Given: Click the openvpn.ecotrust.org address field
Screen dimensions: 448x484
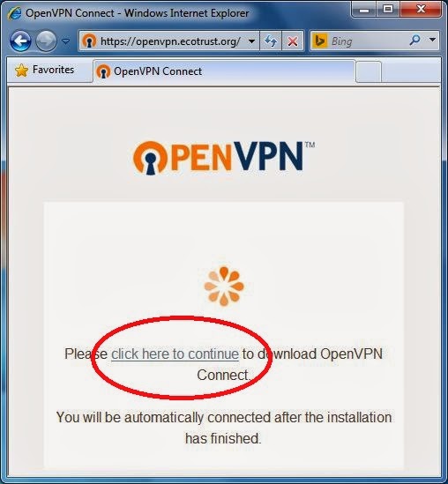Looking at the screenshot, I should [x=169, y=41].
